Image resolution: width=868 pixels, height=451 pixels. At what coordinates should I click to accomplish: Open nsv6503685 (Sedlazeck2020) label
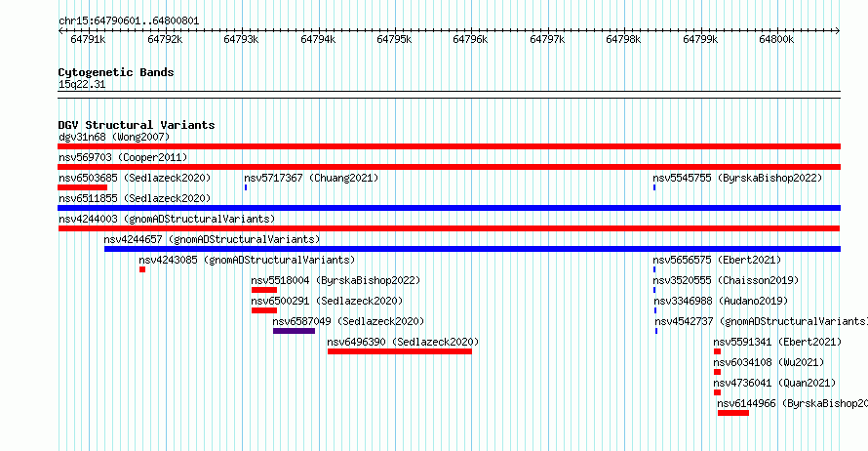click(135, 178)
